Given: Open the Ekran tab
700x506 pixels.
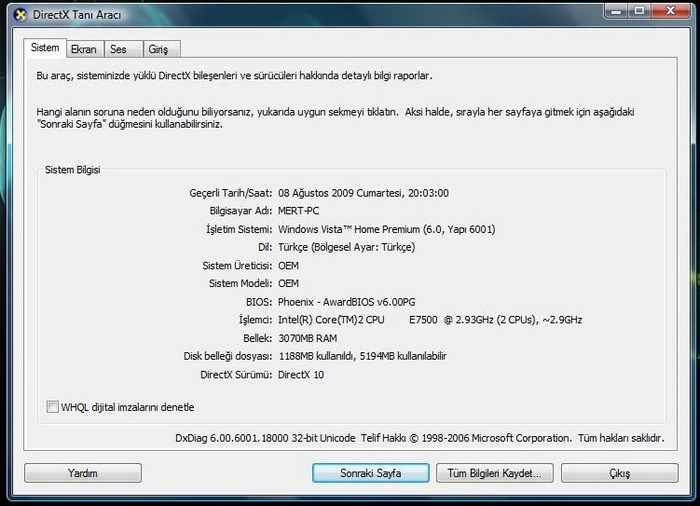Looking at the screenshot, I should 84,49.
